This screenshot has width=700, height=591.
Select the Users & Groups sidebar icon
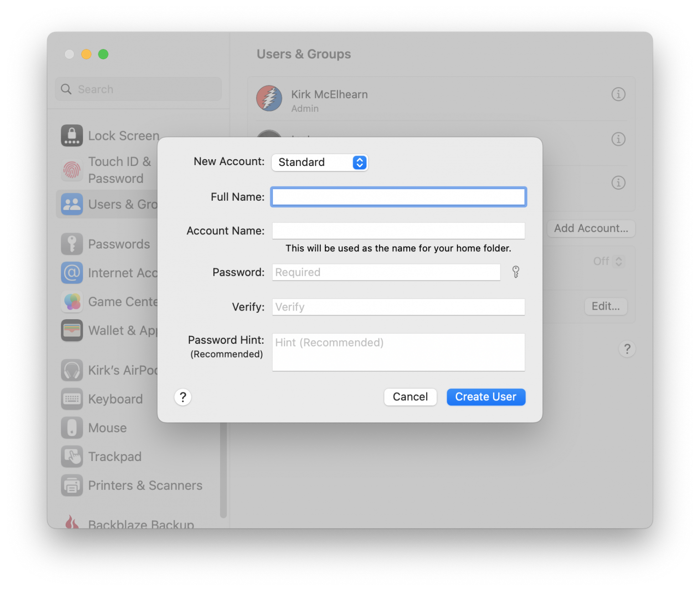tap(72, 204)
